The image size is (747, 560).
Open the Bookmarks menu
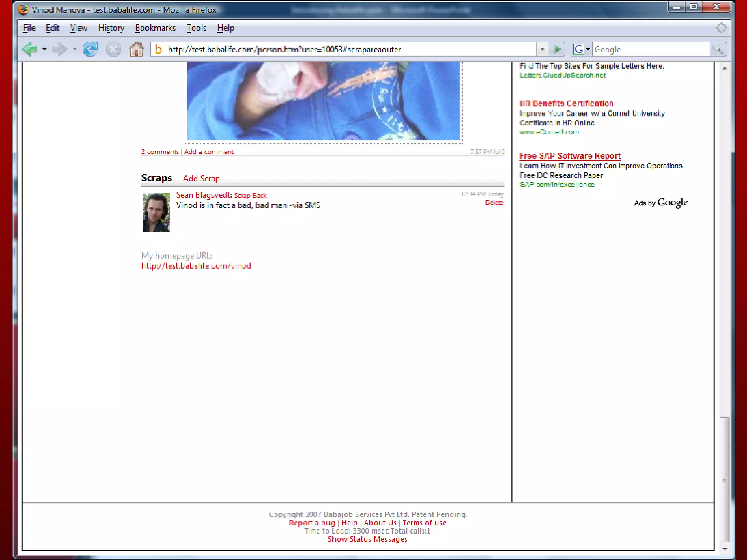click(155, 28)
